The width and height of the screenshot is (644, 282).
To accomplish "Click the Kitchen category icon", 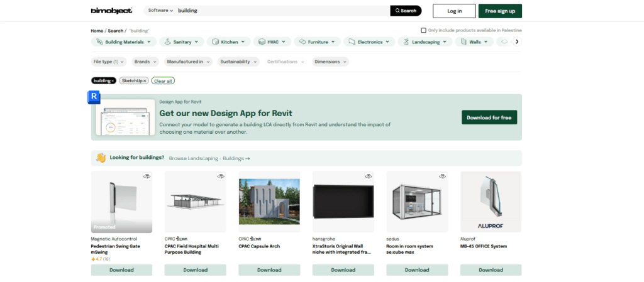I will (215, 42).
